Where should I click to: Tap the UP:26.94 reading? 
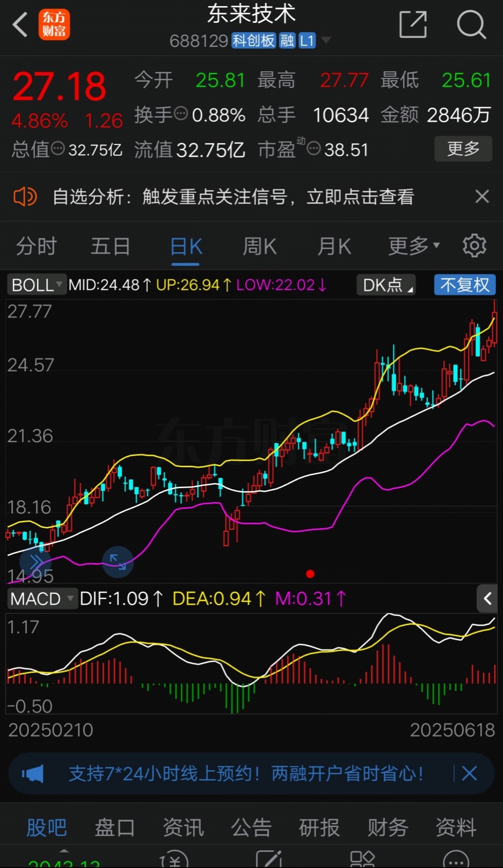[x=194, y=285]
